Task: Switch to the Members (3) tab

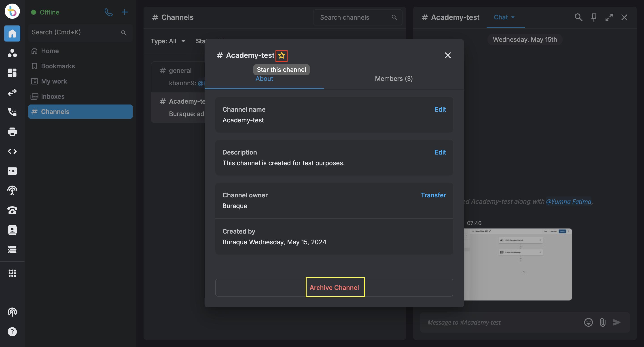Action: pos(394,79)
